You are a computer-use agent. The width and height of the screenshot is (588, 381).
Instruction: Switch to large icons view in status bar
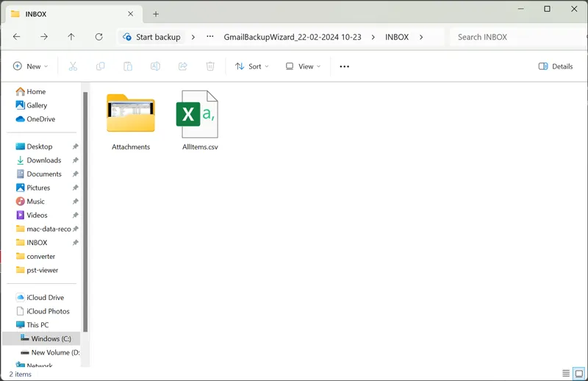click(x=578, y=374)
